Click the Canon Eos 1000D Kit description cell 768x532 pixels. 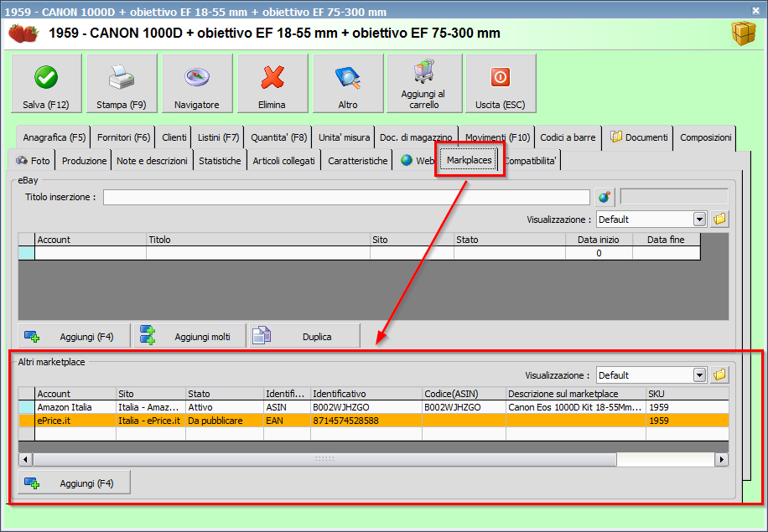pos(575,407)
